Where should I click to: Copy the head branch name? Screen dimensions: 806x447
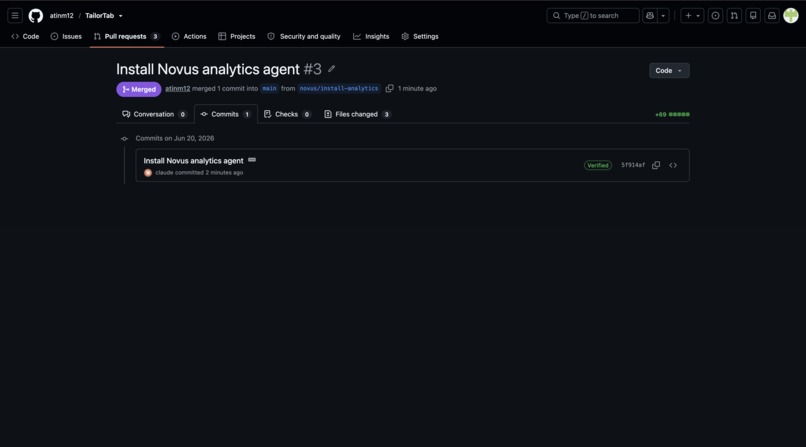[x=390, y=88]
